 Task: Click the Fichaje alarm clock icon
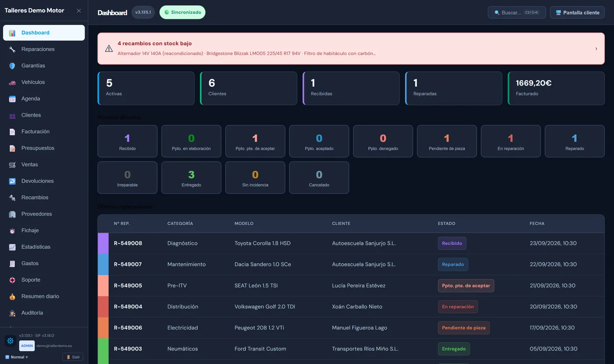(12, 231)
